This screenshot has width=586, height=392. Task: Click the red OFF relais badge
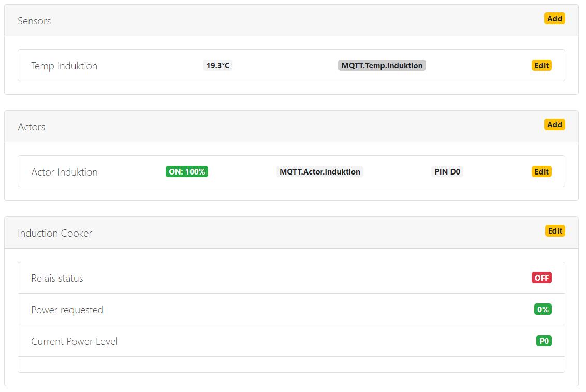(541, 278)
